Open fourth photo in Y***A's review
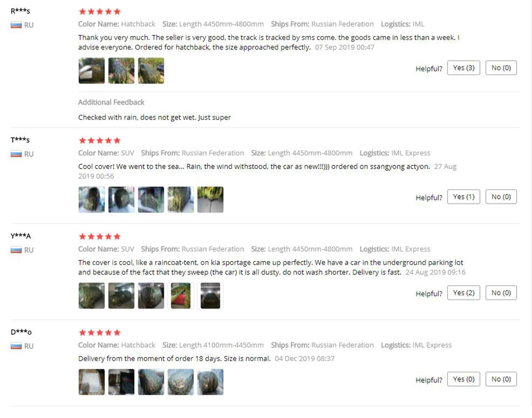532x418 pixels. (180, 296)
